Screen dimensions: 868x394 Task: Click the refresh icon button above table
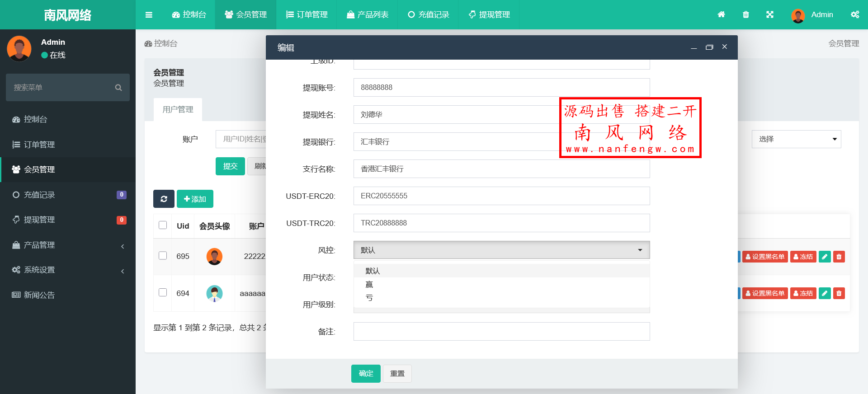(164, 199)
